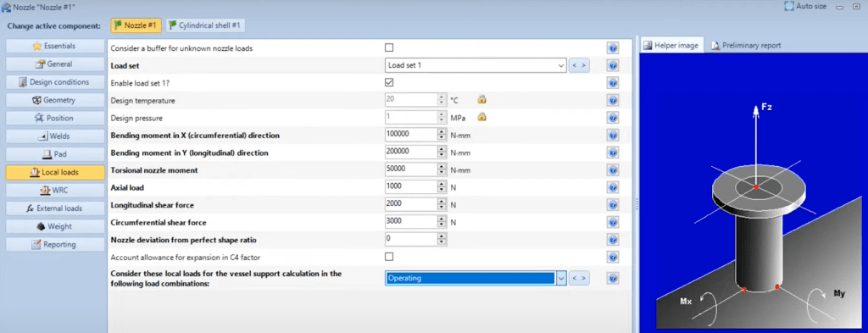Open the Preliminary report tab
The image size is (868, 333).
(x=746, y=46)
